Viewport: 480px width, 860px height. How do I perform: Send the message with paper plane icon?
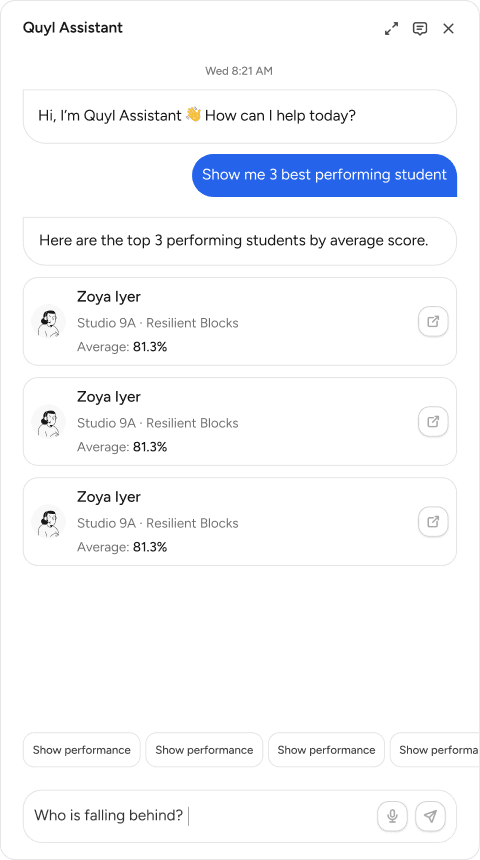tap(431, 816)
